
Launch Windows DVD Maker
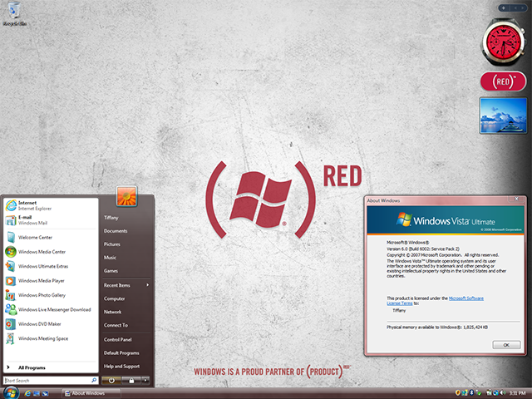click(42, 324)
